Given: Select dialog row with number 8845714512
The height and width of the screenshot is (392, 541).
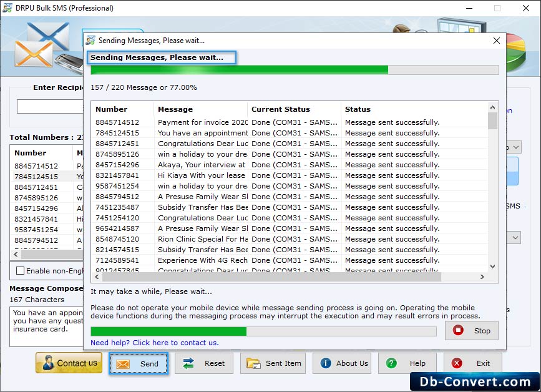Looking at the screenshot, I should [x=290, y=122].
